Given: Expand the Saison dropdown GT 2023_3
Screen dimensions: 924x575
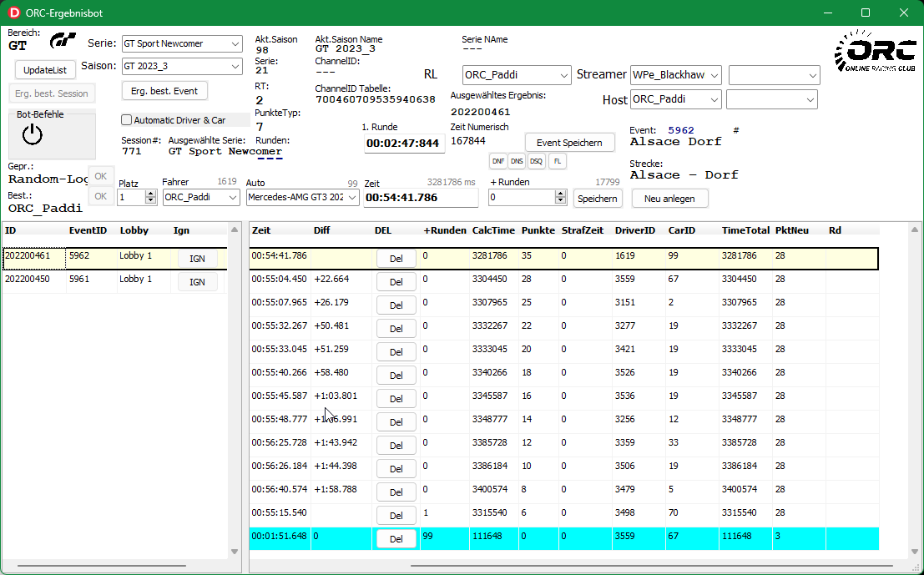Looking at the screenshot, I should click(x=181, y=66).
